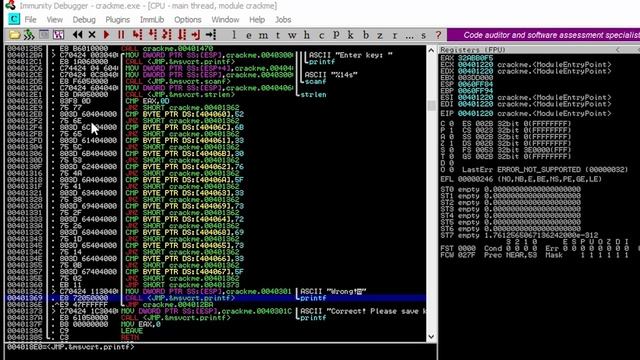Click the attach to process icon
Viewport: 640px width, 360px height.
[29, 35]
